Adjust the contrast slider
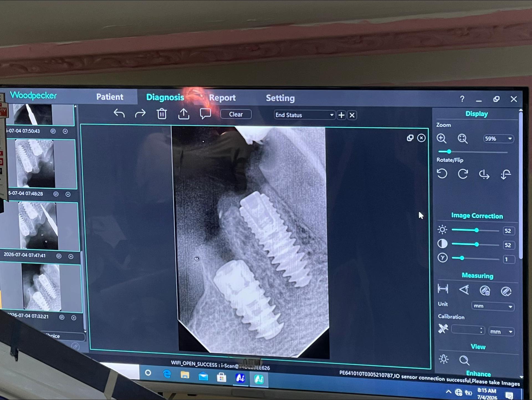 [475, 244]
